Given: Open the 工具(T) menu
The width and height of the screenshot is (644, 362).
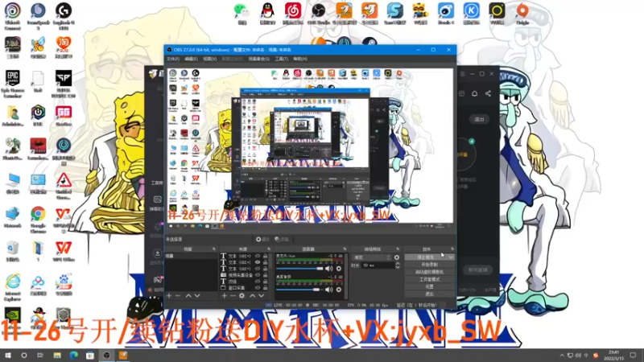Looking at the screenshot, I should pyautogui.click(x=281, y=59).
